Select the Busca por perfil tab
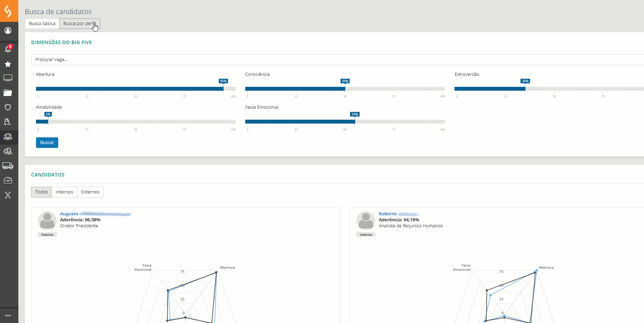 pyautogui.click(x=79, y=24)
